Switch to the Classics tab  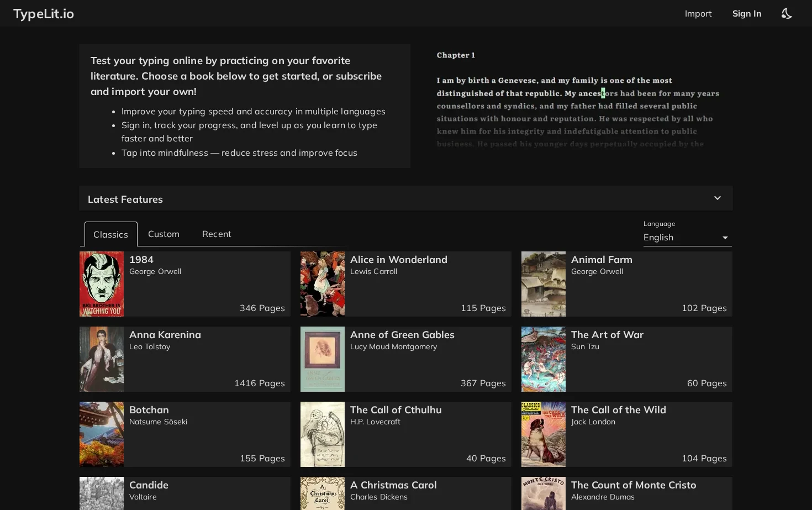point(111,234)
